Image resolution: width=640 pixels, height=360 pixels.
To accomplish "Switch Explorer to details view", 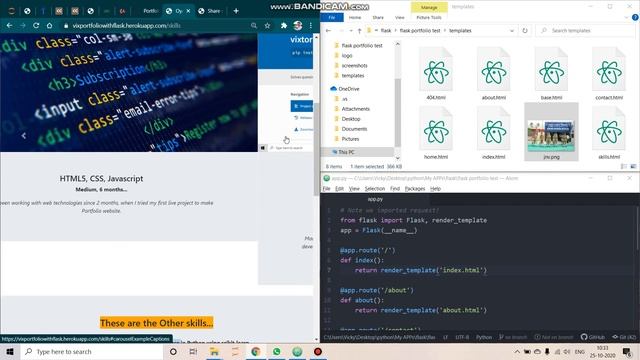I will pos(624,167).
